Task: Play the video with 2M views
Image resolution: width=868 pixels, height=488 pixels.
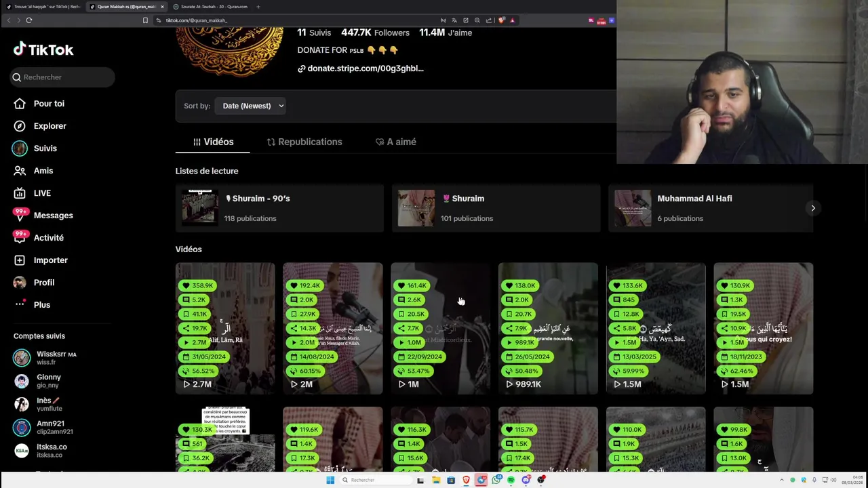Action: click(x=333, y=328)
